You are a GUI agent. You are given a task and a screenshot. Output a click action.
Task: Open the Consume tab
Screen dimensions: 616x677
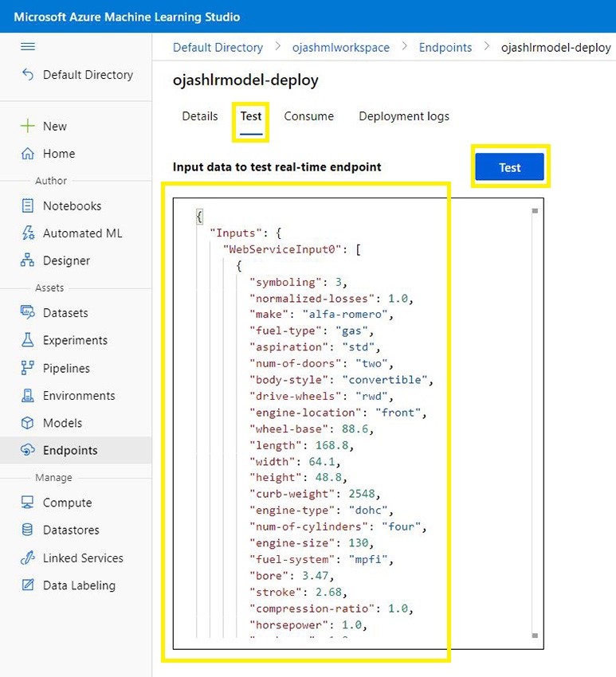coord(309,116)
